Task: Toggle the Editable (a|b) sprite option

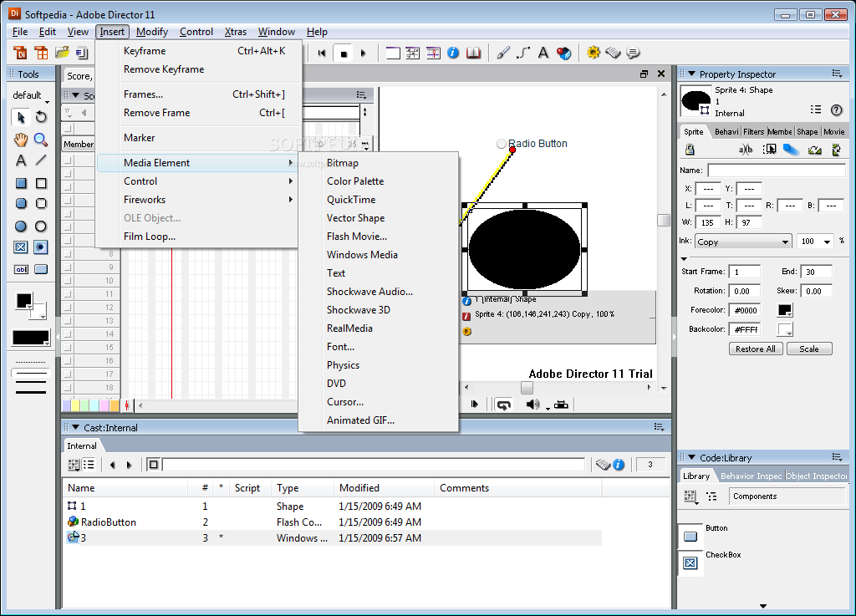Action: tap(746, 150)
